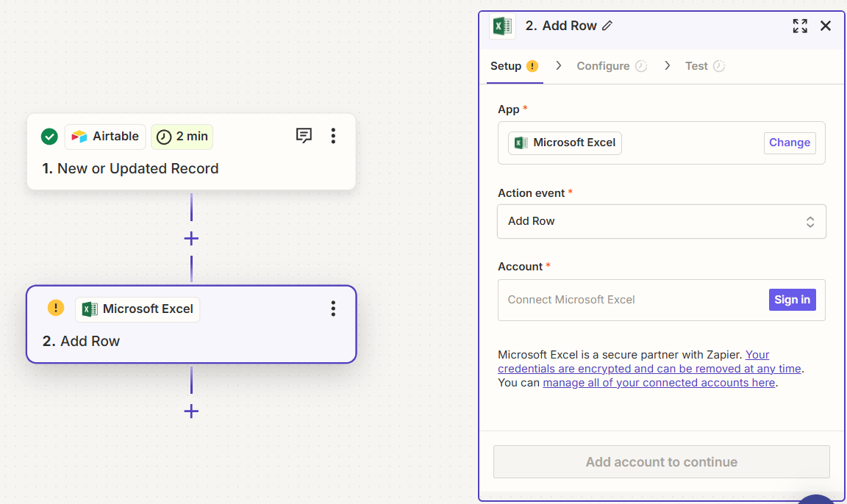
Task: Click Sign in to connect Microsoft Excel
Action: pos(792,299)
